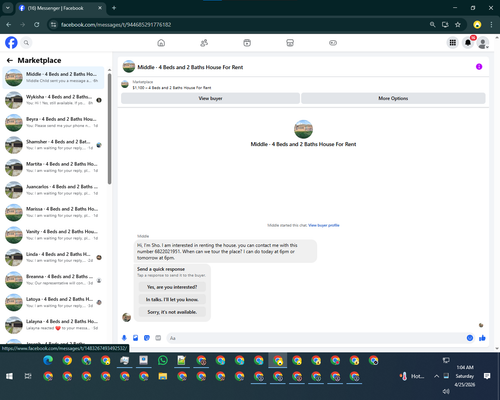Open the Juancarlos conversation
Screen dimensions: 500x400
coord(53,190)
